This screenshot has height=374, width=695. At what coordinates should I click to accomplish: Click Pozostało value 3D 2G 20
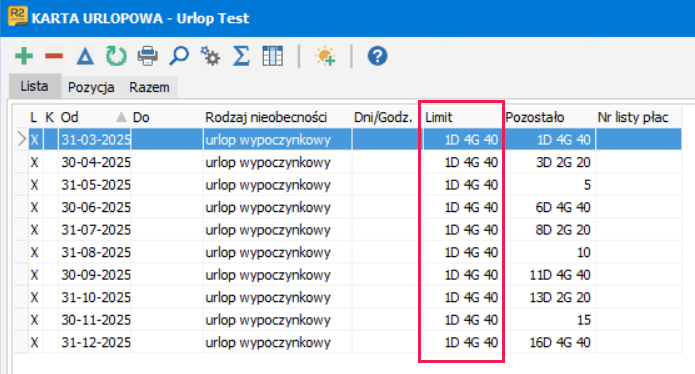[563, 163]
